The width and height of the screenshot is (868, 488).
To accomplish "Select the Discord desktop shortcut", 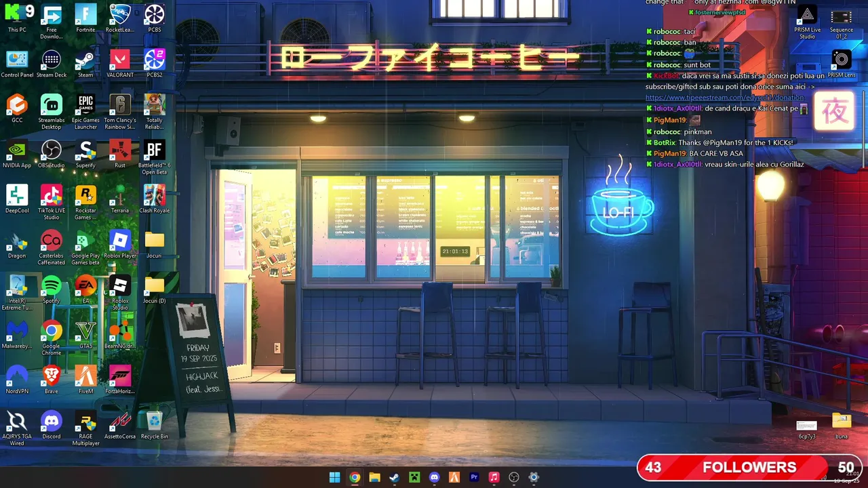I will pyautogui.click(x=52, y=426).
